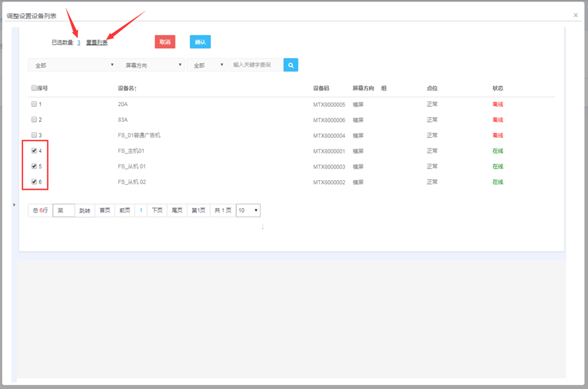Click the selected count number 3 link
The width and height of the screenshot is (588, 389).
click(79, 42)
